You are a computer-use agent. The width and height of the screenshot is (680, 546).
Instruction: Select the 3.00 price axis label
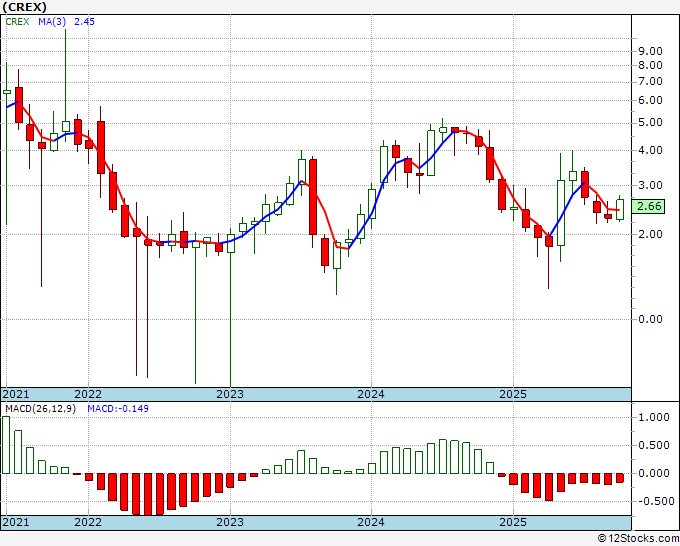650,186
